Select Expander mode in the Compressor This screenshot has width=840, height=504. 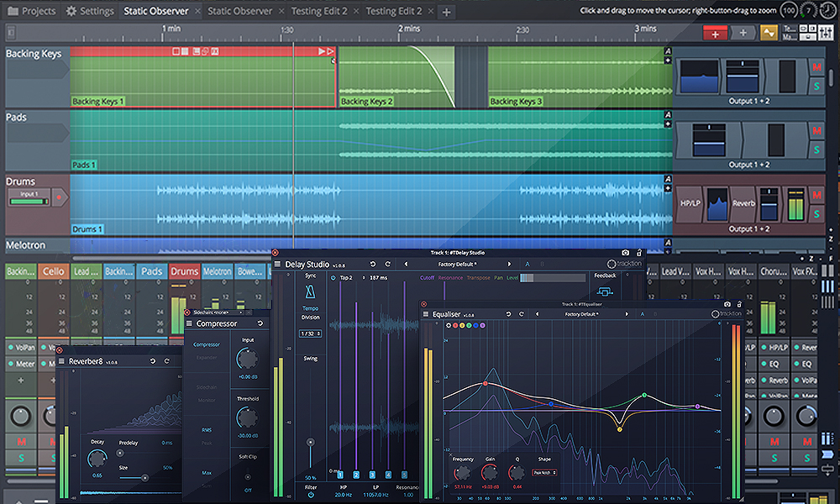click(207, 357)
